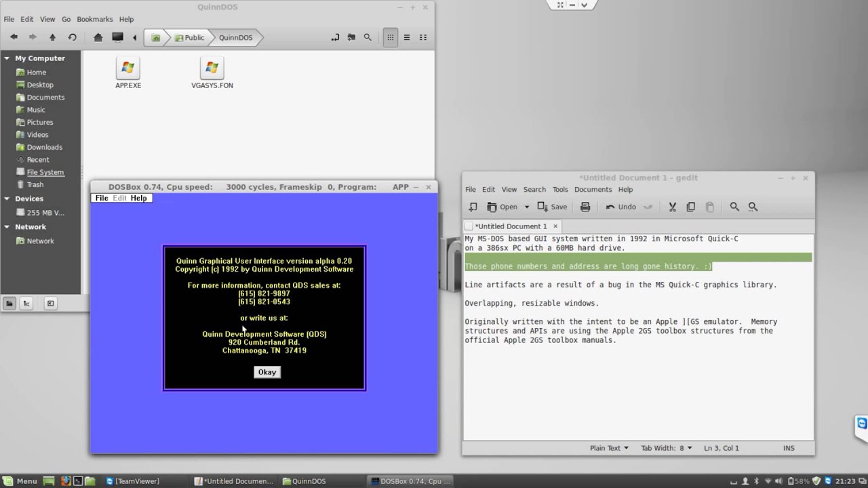Open the terminal from the taskbar launcher

coord(77,481)
